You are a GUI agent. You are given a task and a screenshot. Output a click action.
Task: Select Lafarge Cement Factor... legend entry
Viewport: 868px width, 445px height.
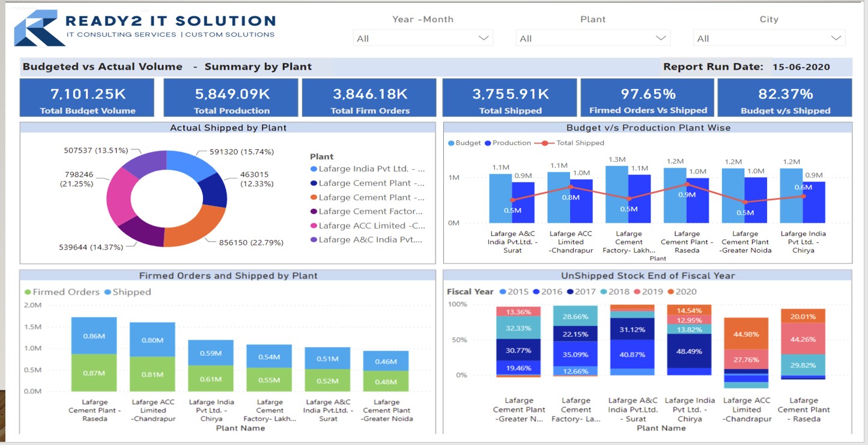coord(367,211)
